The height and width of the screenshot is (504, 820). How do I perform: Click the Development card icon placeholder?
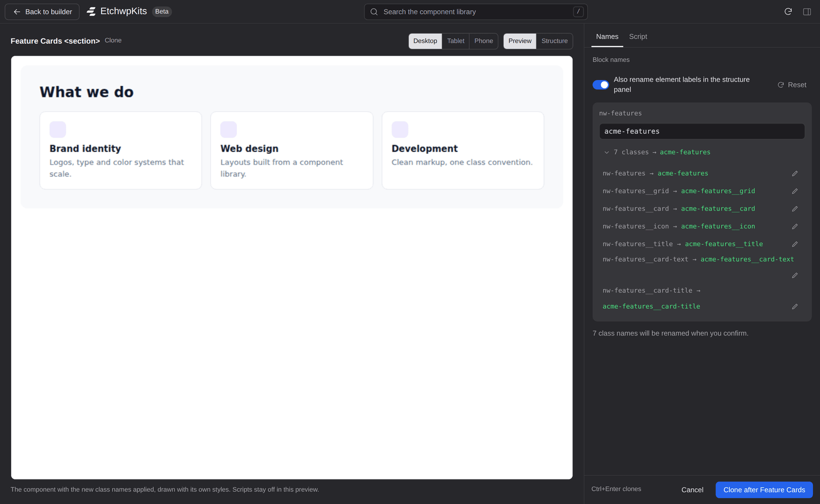click(x=400, y=130)
